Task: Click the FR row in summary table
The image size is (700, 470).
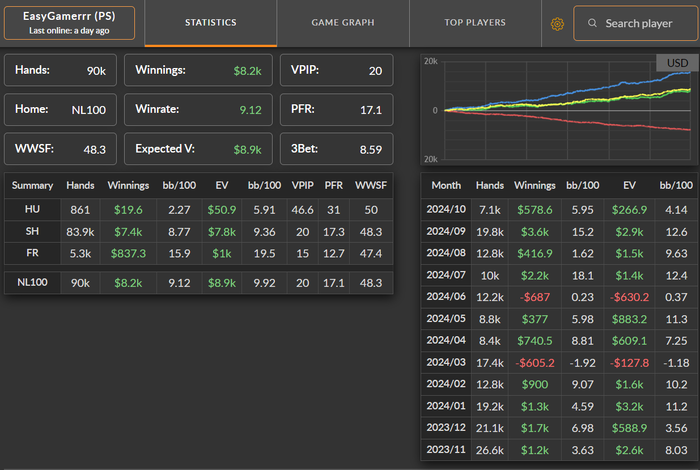Action: pos(200,253)
